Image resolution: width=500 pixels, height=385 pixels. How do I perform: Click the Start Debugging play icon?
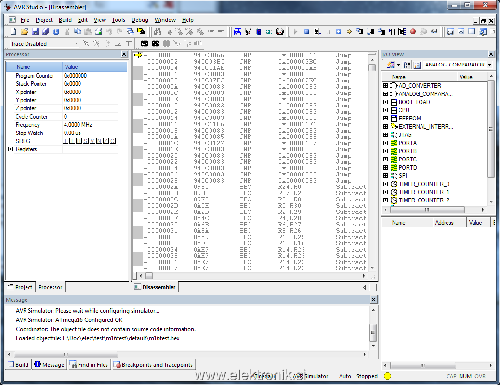(x=295, y=32)
